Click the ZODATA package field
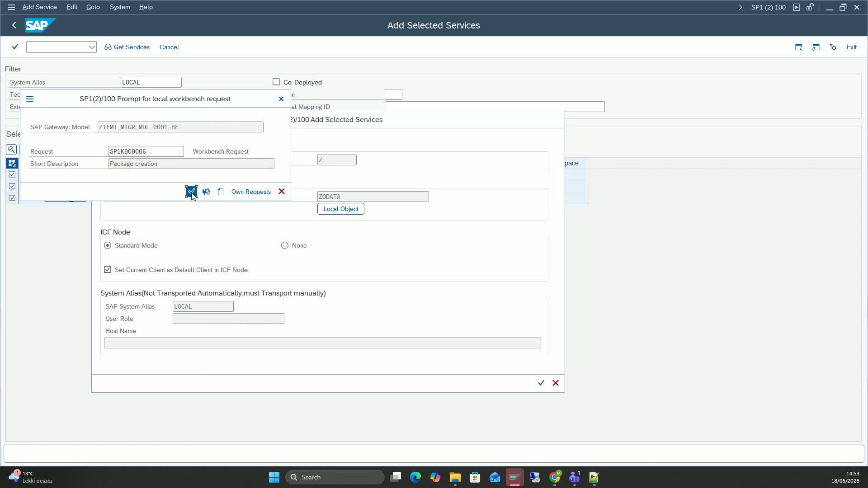This screenshot has width=868, height=488. [373, 197]
